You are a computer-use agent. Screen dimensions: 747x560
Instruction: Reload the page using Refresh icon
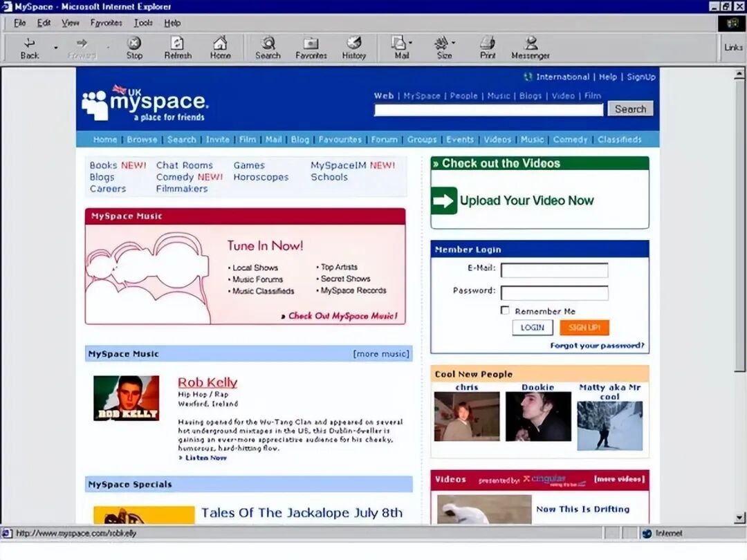177,44
